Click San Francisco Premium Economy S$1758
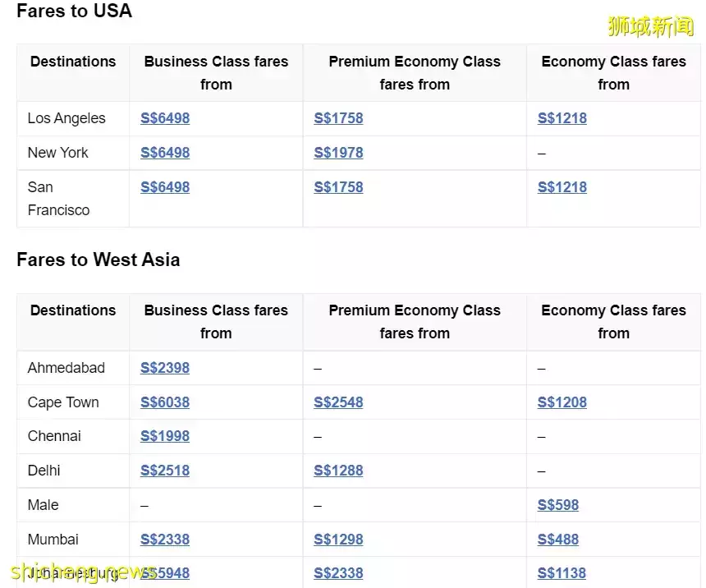The image size is (706, 588). (338, 187)
